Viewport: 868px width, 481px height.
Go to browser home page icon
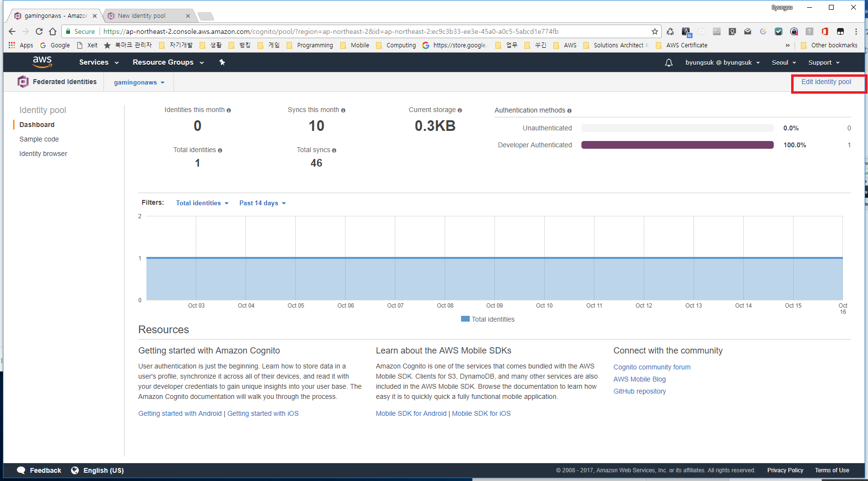(53, 31)
